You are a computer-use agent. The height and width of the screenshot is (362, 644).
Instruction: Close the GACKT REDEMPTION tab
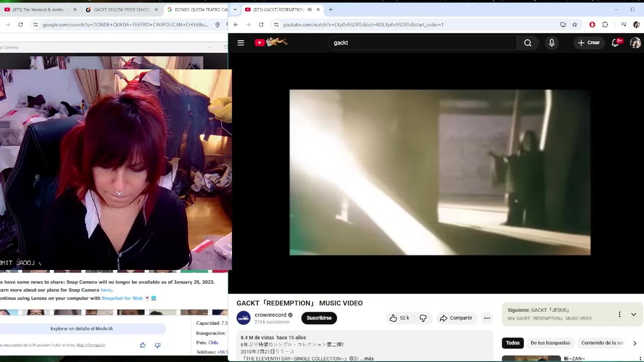pos(318,10)
